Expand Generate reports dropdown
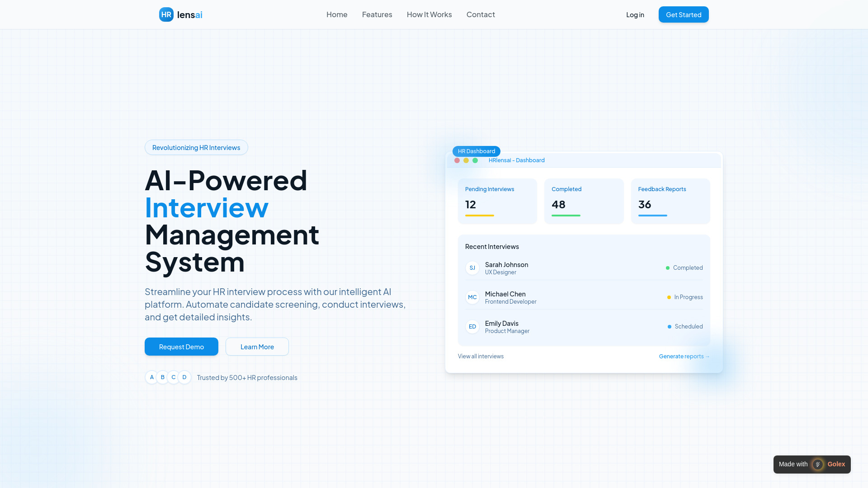Screen dimensions: 868x488 point(684,356)
